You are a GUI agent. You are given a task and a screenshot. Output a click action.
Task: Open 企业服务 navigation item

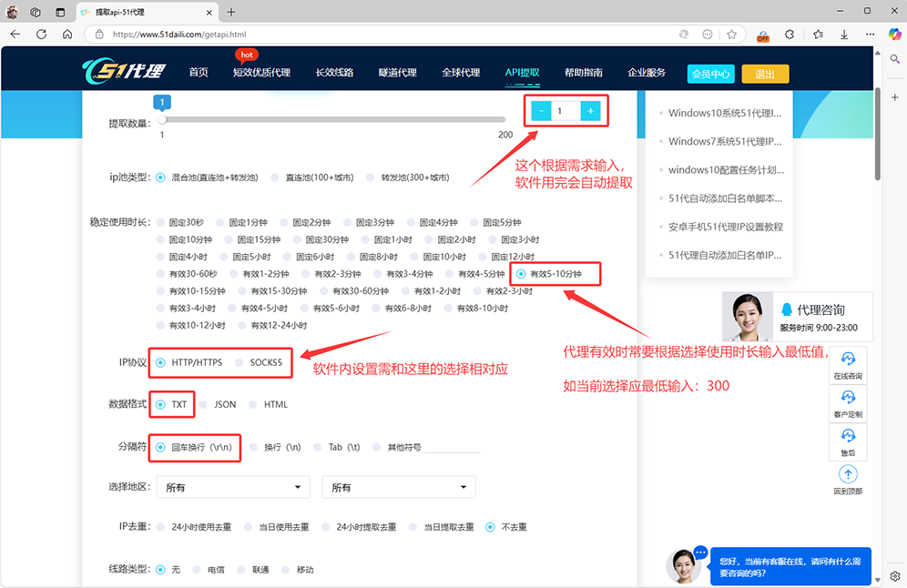647,72
